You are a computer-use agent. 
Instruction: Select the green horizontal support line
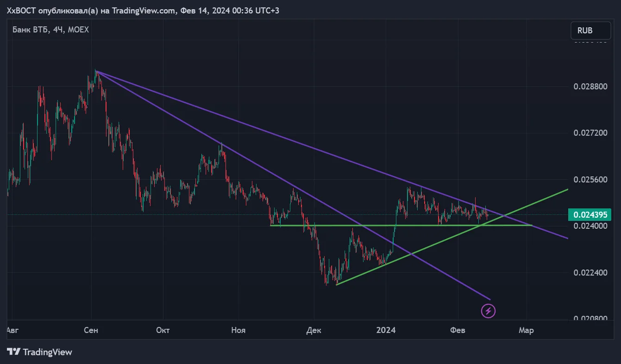tap(401, 226)
